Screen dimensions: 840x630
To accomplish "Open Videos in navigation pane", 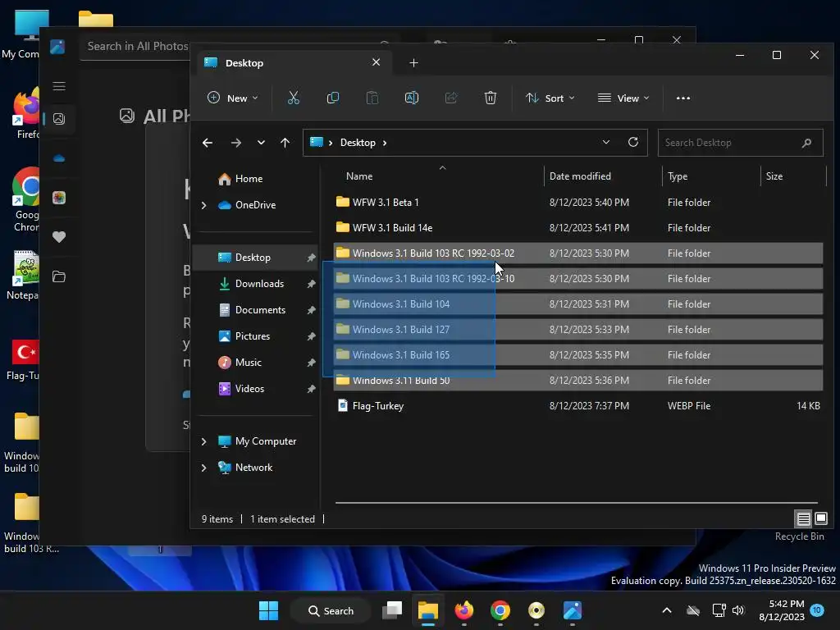I will point(249,388).
